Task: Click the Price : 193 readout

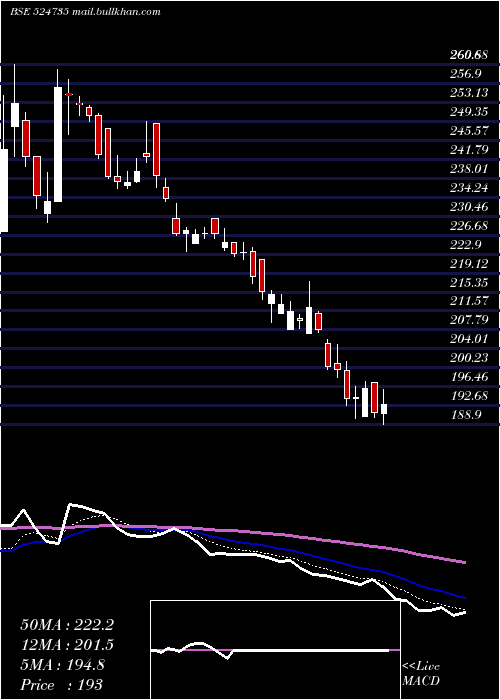Action: point(61,685)
